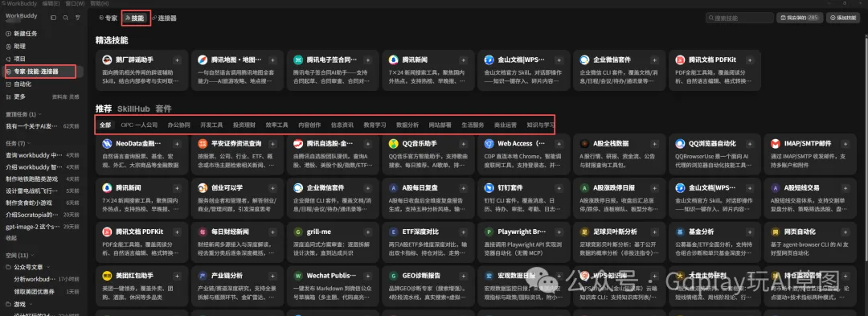Click the 腾讯自选股 skill icon

click(298, 144)
